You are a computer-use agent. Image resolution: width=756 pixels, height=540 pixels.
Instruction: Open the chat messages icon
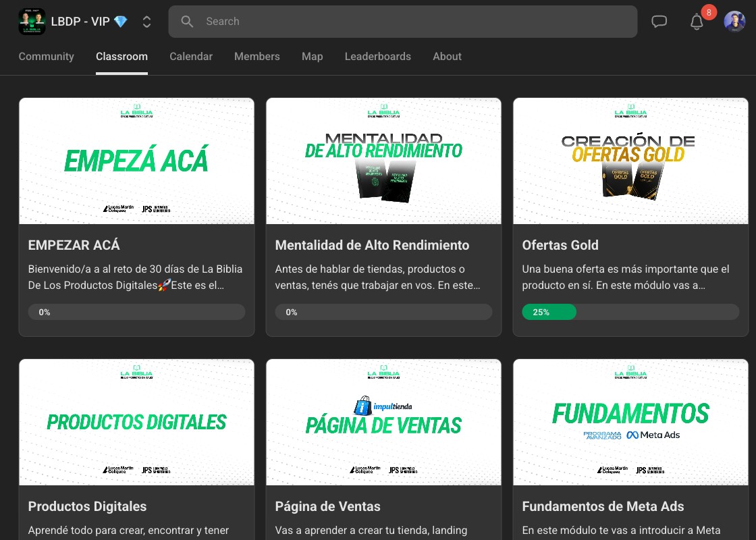pos(659,21)
